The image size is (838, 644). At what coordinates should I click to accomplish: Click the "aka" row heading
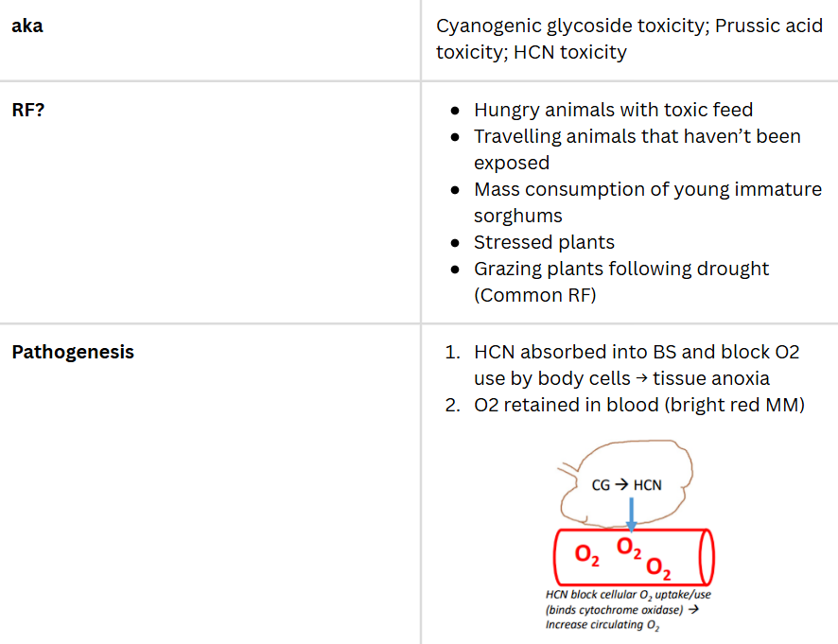pyautogui.click(x=26, y=26)
